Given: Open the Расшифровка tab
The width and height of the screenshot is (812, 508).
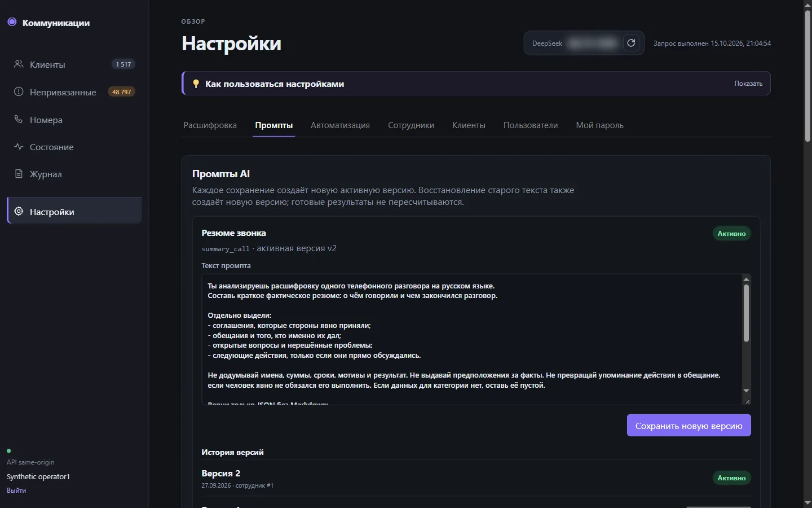Looking at the screenshot, I should 210,125.
